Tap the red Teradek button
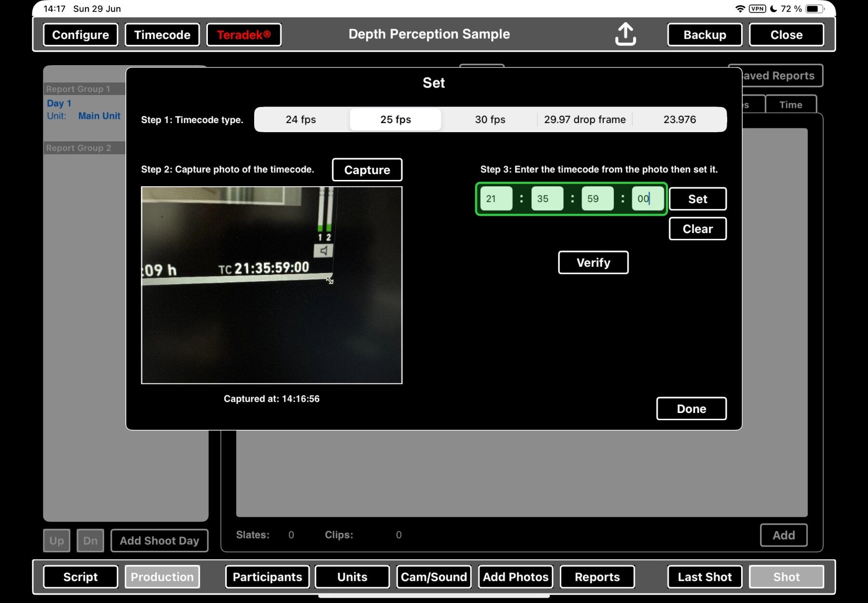868x603 pixels. tap(244, 35)
